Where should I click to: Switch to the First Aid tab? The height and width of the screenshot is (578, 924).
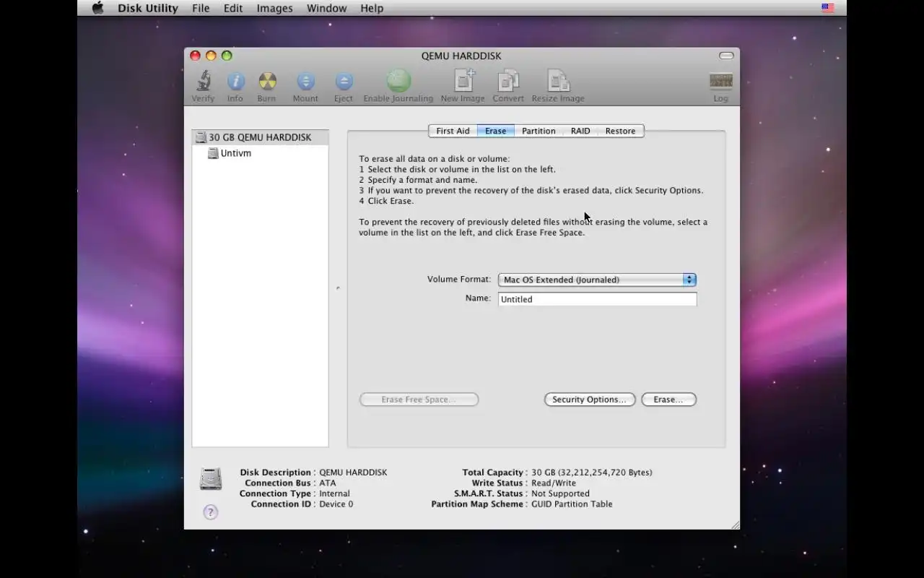pyautogui.click(x=453, y=131)
